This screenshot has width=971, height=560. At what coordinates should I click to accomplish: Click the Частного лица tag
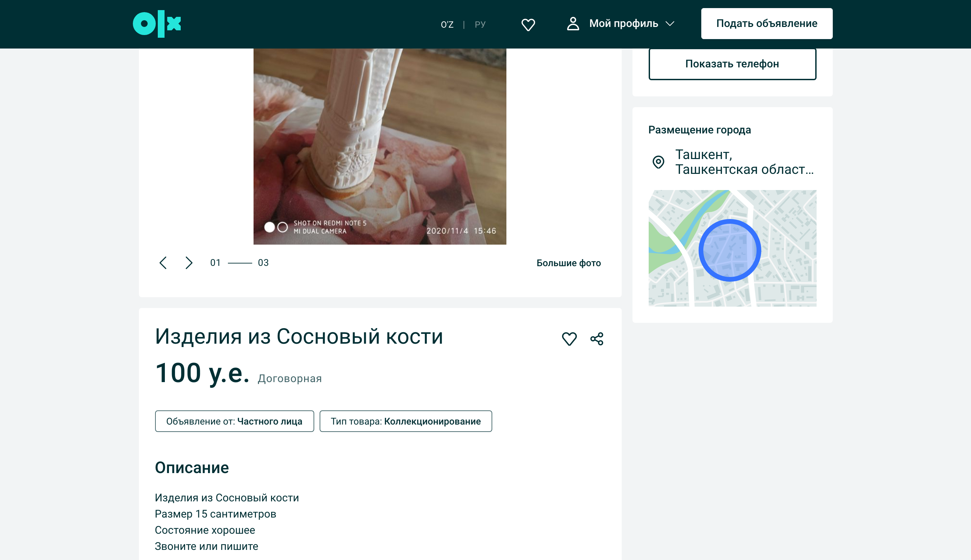click(x=234, y=422)
